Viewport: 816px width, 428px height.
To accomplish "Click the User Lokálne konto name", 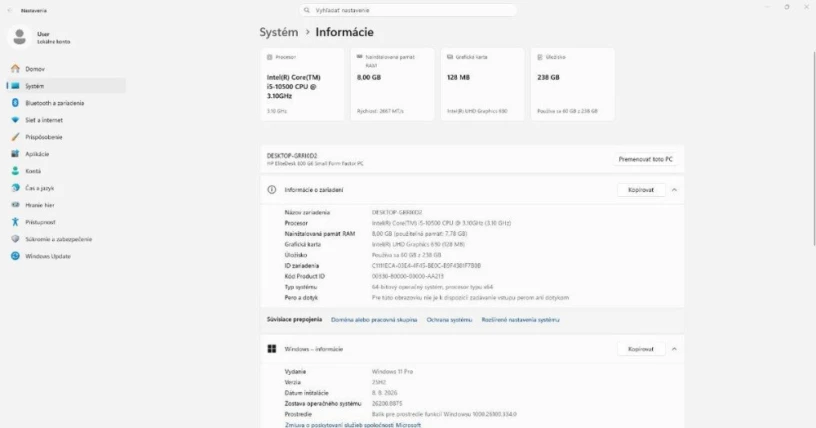I will coord(53,37).
